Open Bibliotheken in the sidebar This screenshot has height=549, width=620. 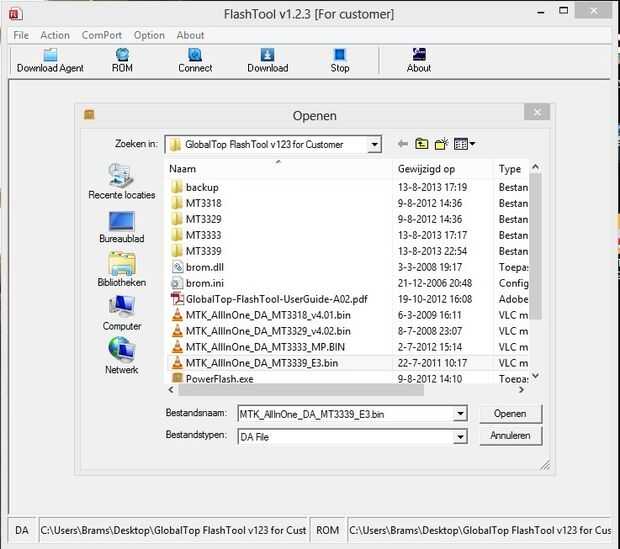pyautogui.click(x=121, y=269)
